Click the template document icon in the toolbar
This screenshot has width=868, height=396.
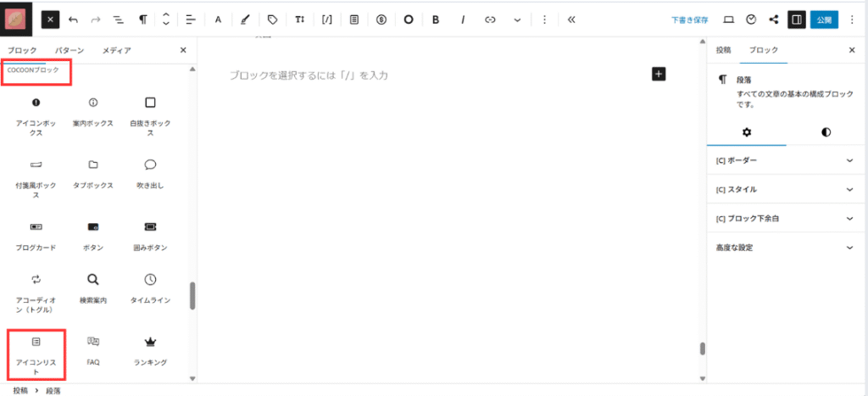coord(353,20)
